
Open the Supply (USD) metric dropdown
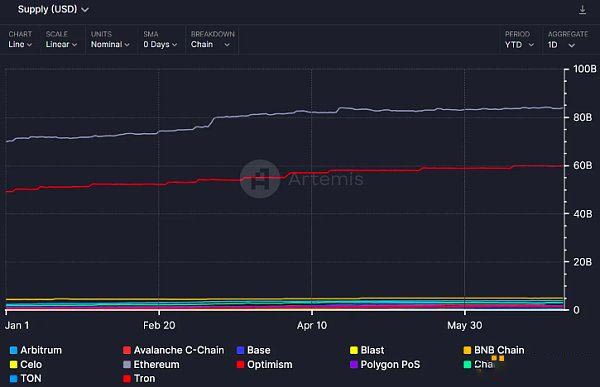point(53,9)
